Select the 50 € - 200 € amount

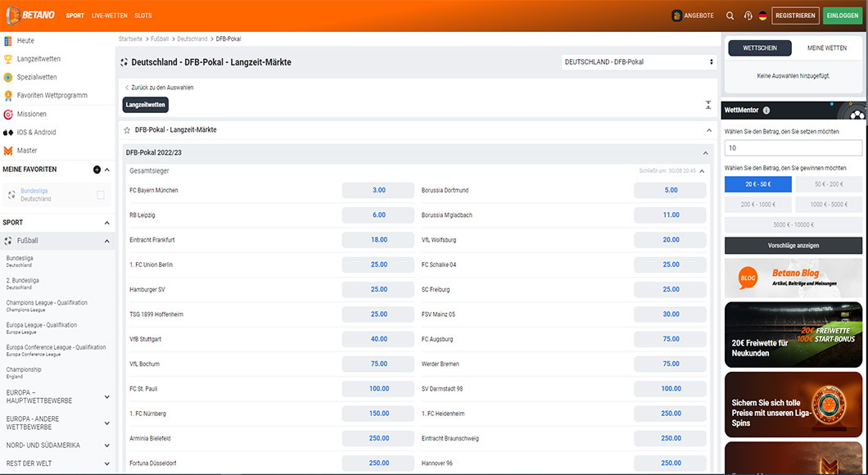click(829, 184)
